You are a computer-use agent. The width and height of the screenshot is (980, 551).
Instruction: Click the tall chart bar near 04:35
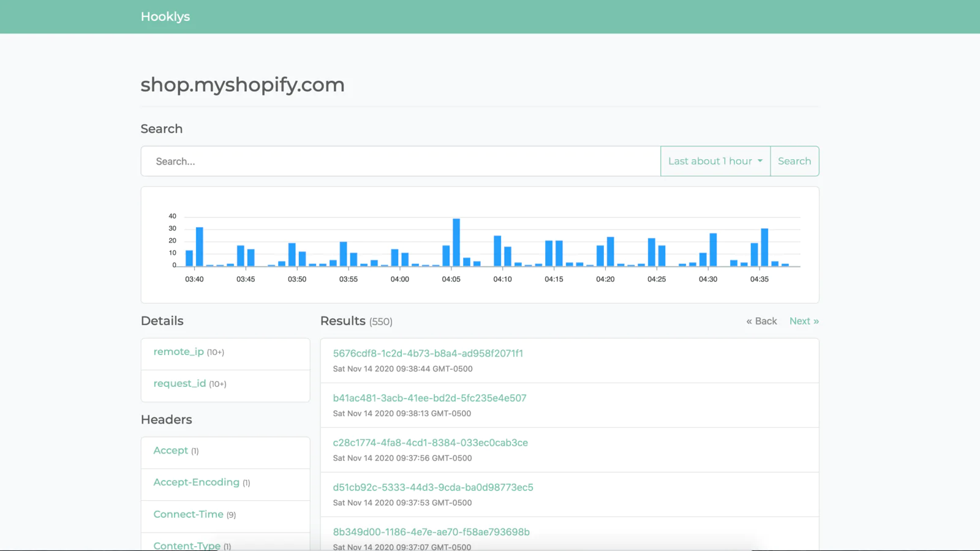tap(764, 247)
